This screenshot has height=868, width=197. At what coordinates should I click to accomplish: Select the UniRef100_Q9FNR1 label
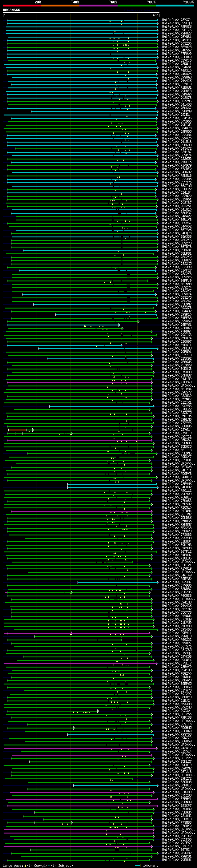coord(177,352)
